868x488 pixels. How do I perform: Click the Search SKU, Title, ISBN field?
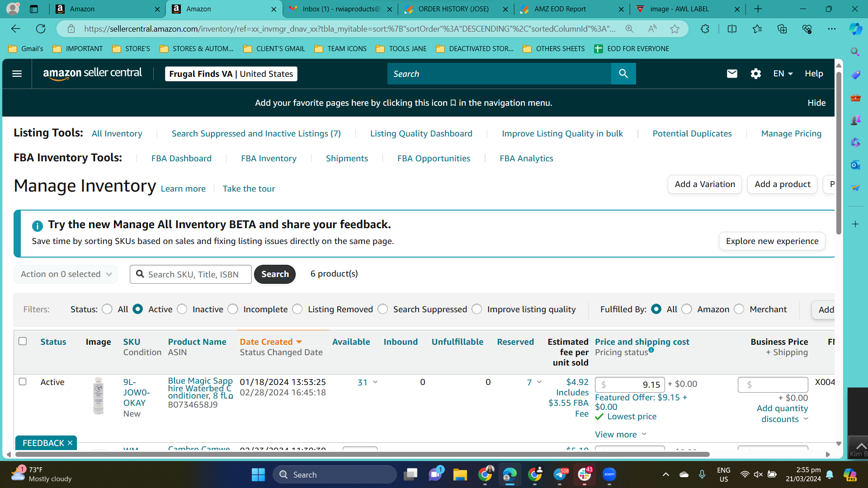pyautogui.click(x=191, y=274)
